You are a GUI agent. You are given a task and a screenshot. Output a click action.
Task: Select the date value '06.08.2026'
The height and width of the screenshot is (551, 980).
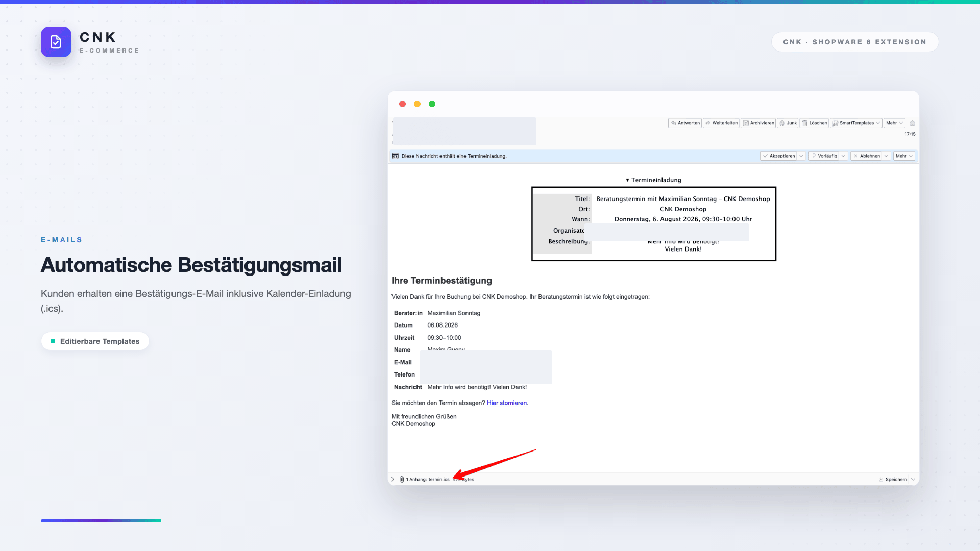pyautogui.click(x=443, y=325)
